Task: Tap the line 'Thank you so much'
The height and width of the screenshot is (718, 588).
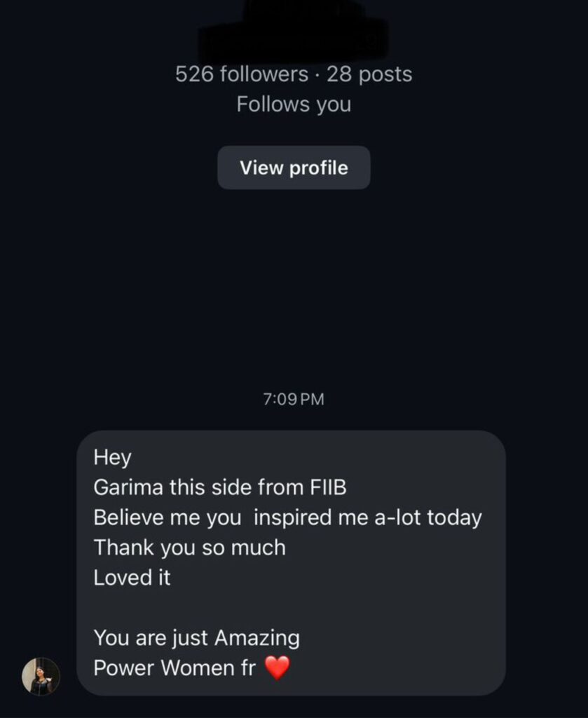Action: 190,547
